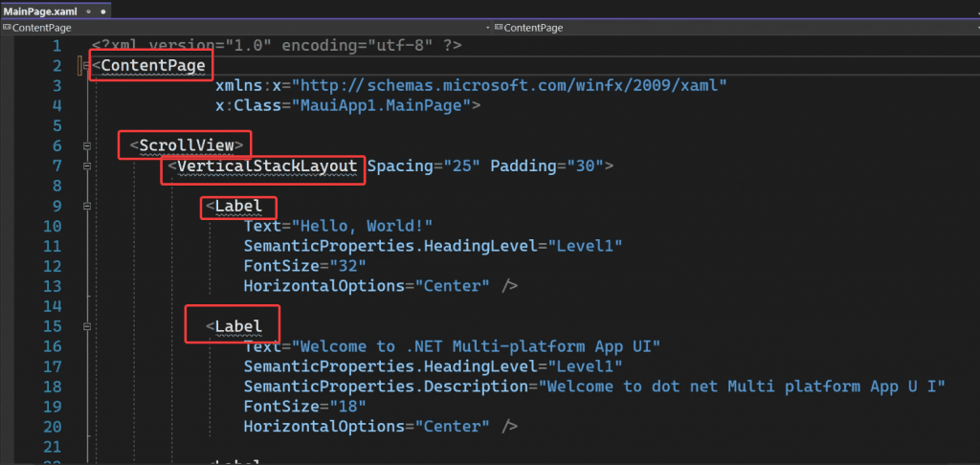Viewport: 980px width, 465px height.
Task: Collapse the Label block on line 15
Action: pos(87,326)
